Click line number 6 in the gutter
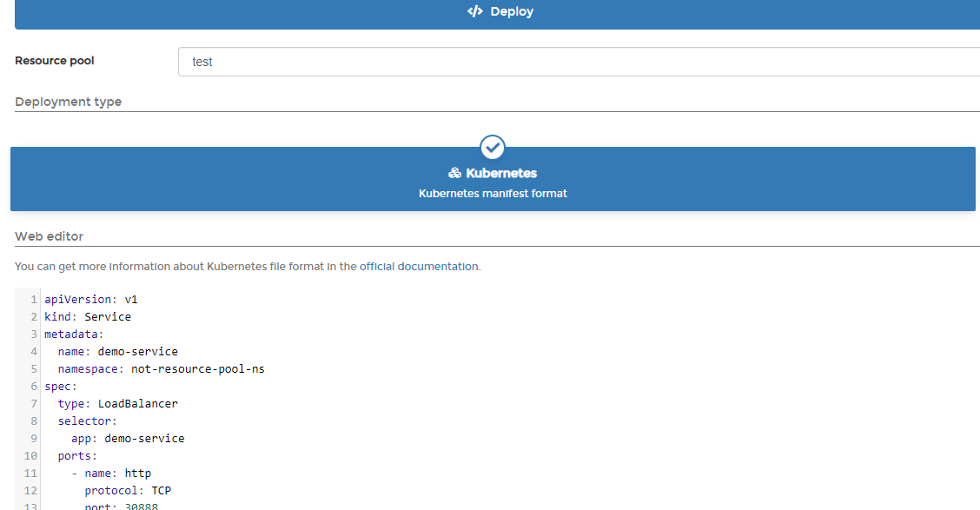This screenshot has width=980, height=510. [34, 387]
